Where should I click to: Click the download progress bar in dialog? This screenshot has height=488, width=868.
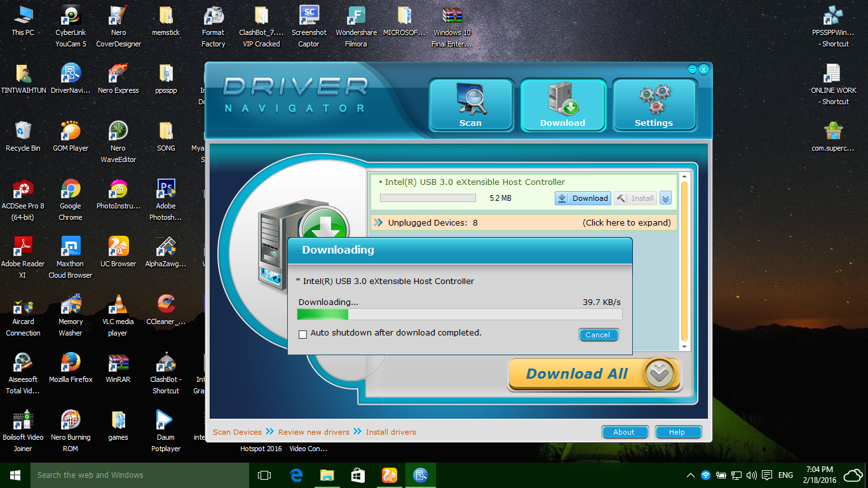[460, 314]
